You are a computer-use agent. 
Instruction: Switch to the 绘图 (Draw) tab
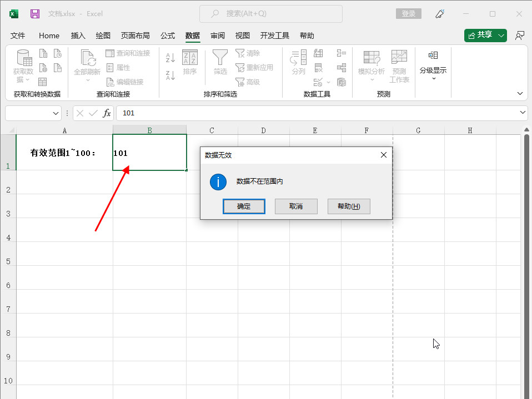[x=103, y=36]
